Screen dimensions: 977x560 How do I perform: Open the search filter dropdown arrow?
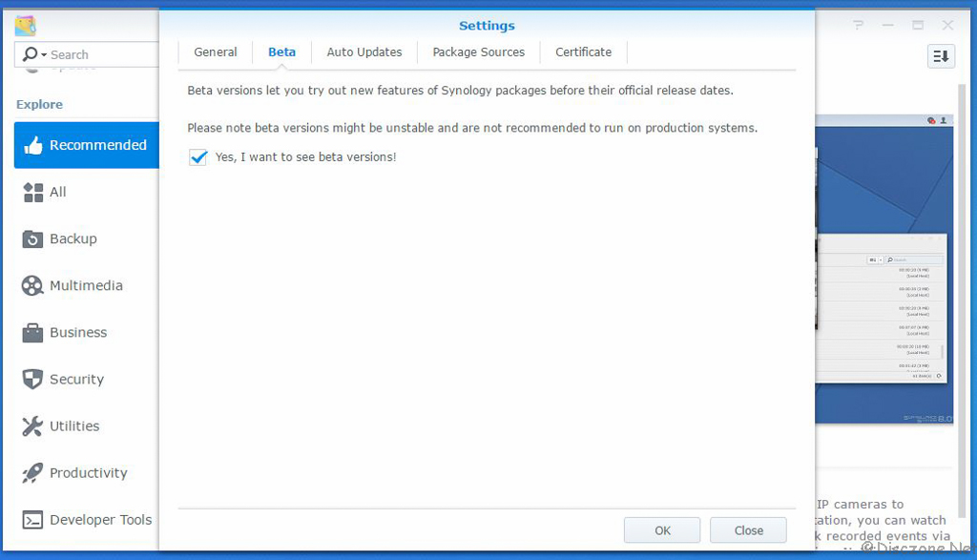(x=44, y=55)
